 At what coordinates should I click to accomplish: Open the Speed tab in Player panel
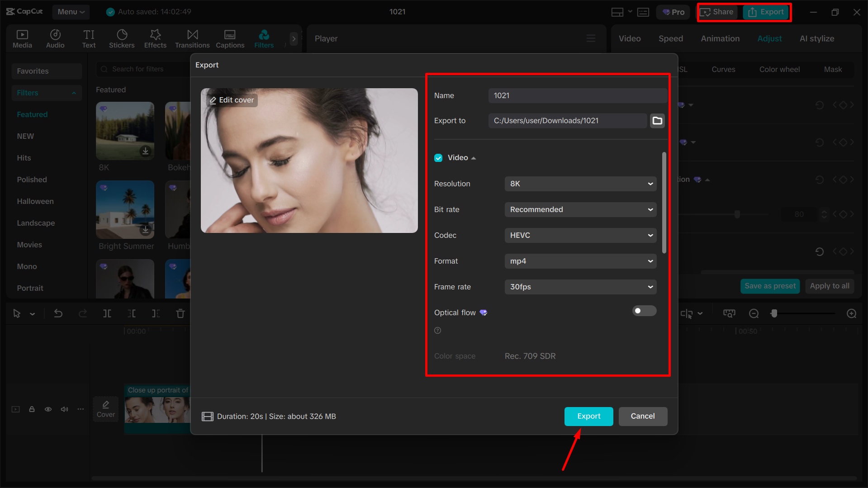pos(670,38)
